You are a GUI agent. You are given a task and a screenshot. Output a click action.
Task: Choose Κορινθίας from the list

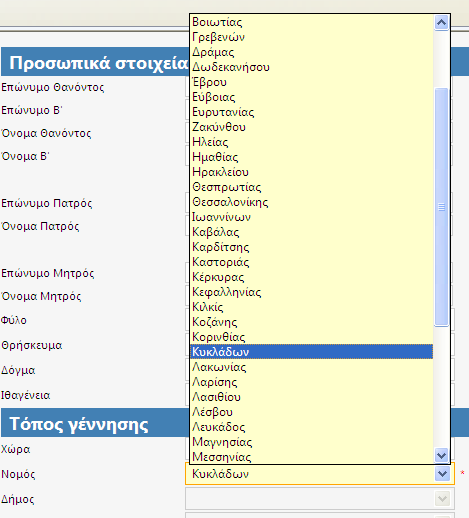tap(312, 337)
